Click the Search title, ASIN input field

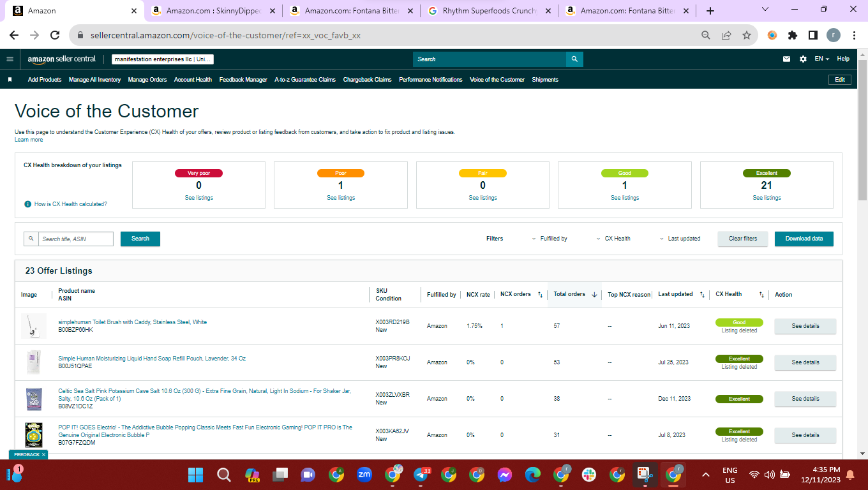(77, 239)
